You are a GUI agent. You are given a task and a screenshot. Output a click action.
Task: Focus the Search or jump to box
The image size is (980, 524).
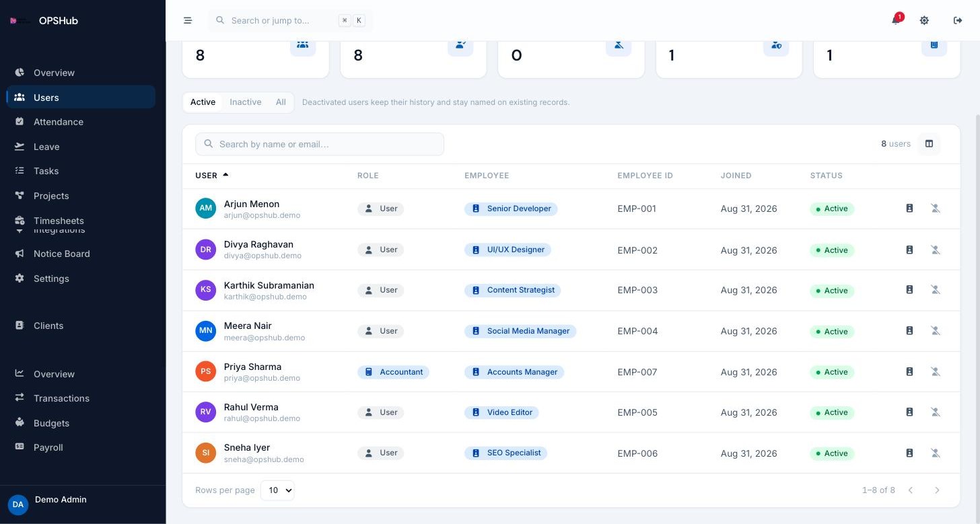(290, 20)
